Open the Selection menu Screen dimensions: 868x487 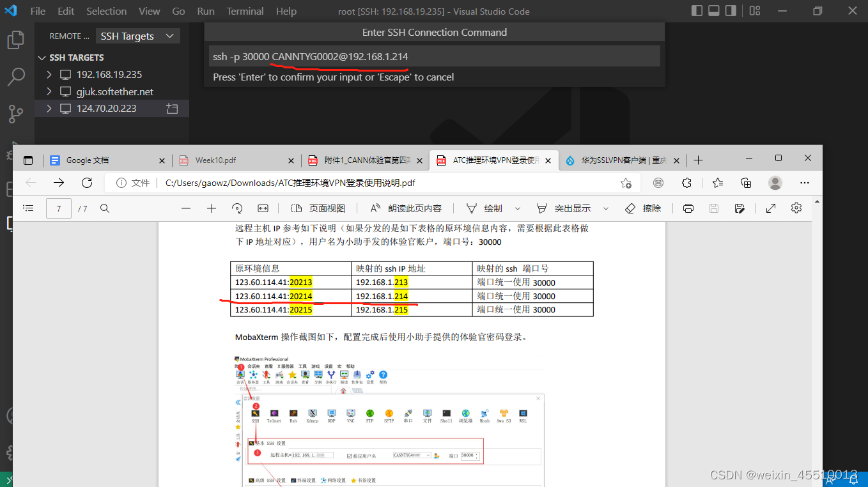107,12
